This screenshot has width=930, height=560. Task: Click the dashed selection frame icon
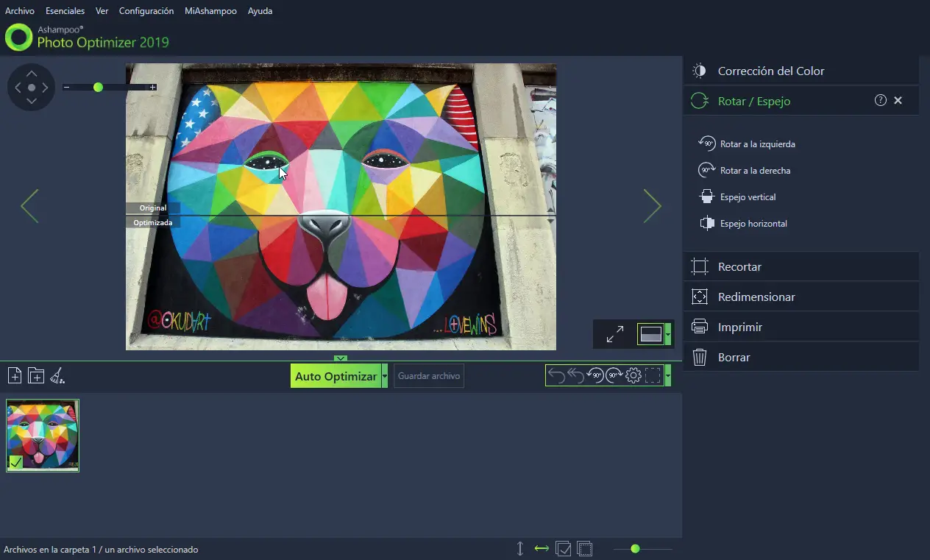pos(653,376)
